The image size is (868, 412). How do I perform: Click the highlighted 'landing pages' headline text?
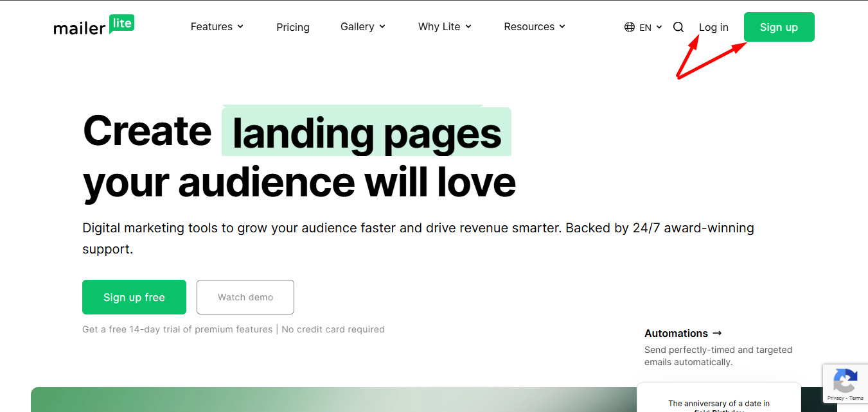[x=366, y=133]
